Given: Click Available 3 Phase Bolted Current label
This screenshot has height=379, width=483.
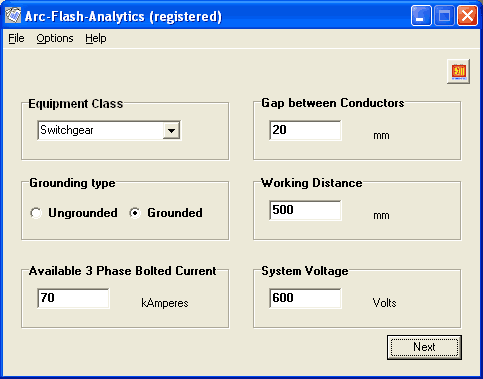Looking at the screenshot, I should click(122, 271).
